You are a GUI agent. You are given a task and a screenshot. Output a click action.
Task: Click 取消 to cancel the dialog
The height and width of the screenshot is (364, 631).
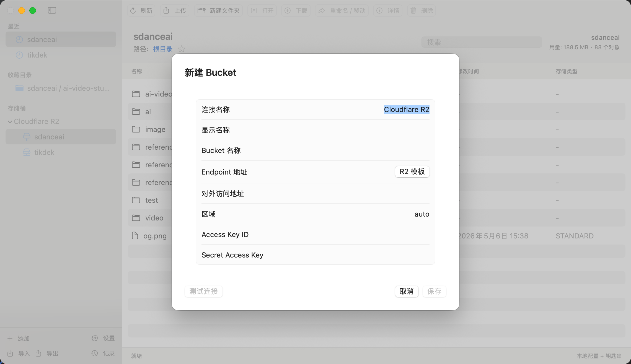pyautogui.click(x=407, y=291)
